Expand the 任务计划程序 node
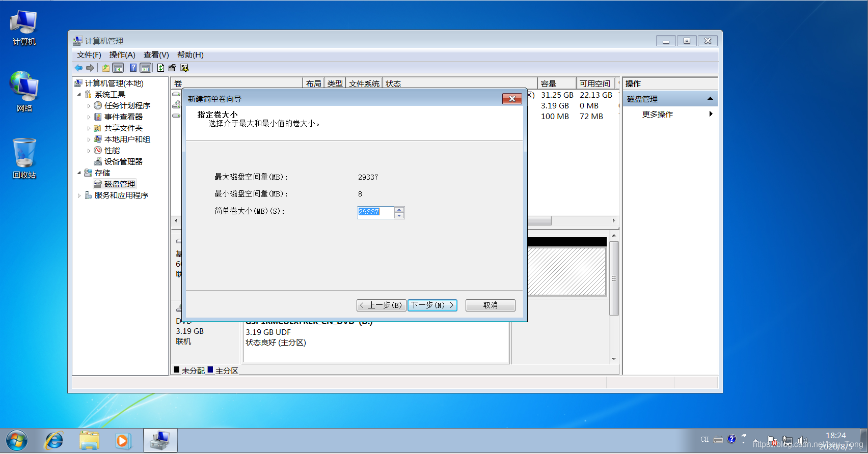Viewport: 868px width, 454px height. [89, 106]
